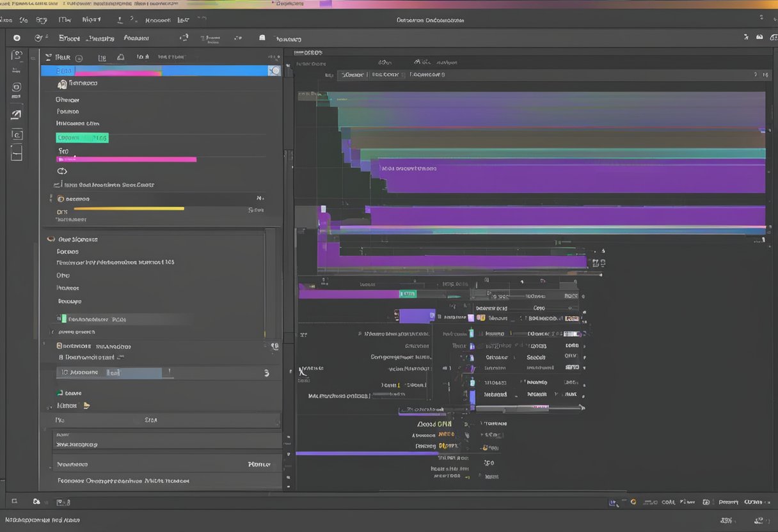
Task: Expand the circled chevron next to the filter field
Action: pos(79,57)
